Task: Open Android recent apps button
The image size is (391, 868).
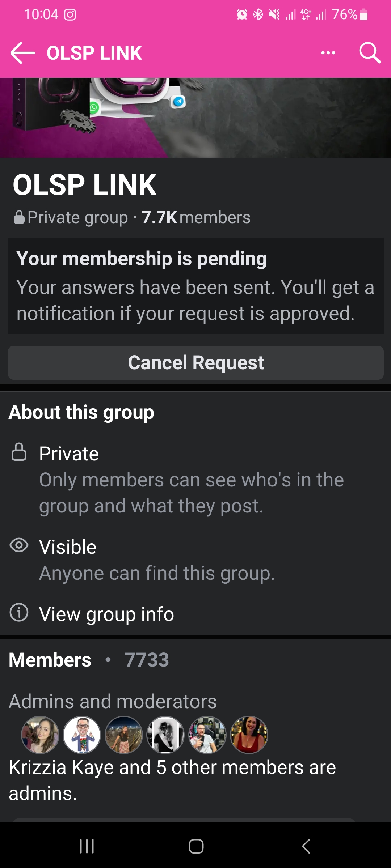Action: point(87,846)
